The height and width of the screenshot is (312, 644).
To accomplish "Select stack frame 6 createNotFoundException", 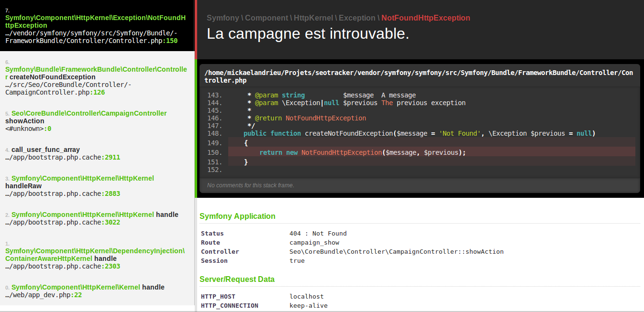I will tap(97, 77).
